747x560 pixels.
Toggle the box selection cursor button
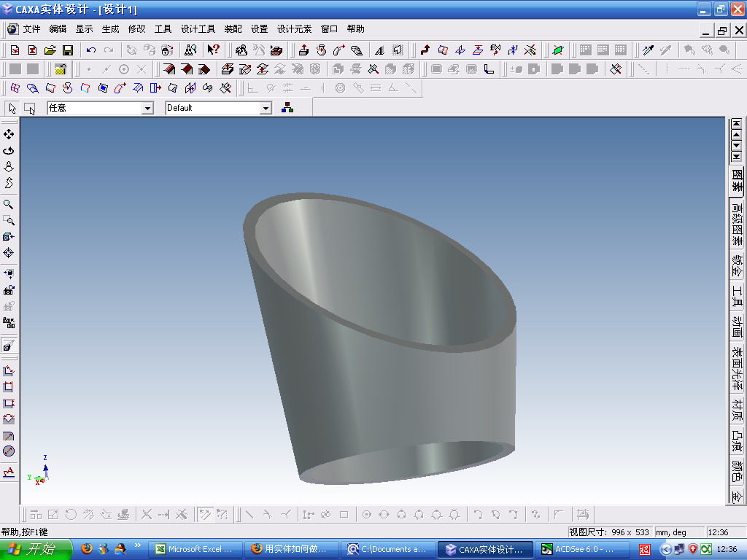point(30,109)
